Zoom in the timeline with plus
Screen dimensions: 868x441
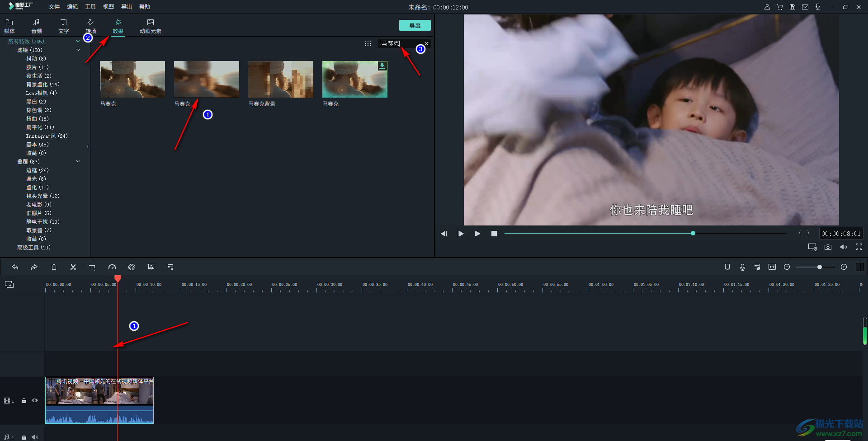point(844,267)
